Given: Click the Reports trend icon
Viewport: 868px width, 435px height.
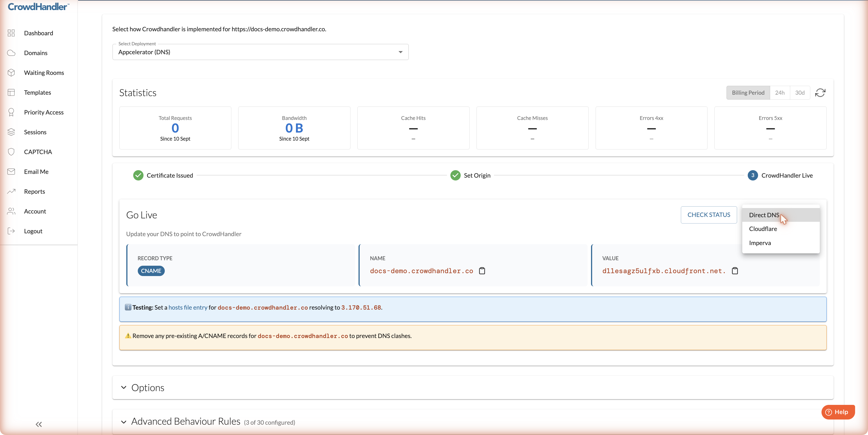Looking at the screenshot, I should click(11, 191).
